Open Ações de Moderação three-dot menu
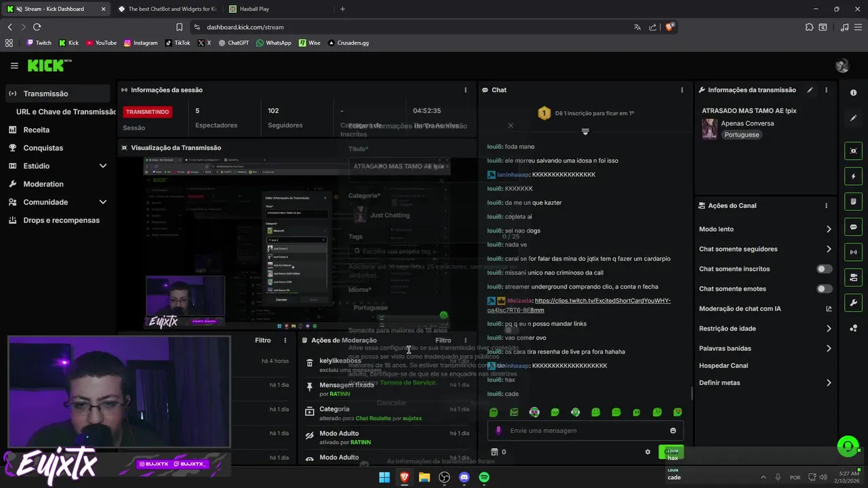Image resolution: width=868 pixels, height=488 pixels. point(465,340)
